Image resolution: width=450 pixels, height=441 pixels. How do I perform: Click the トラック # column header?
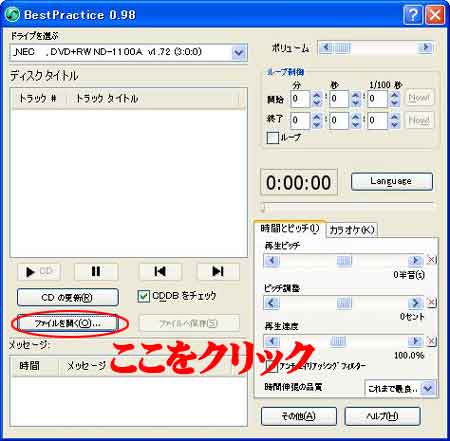(x=39, y=98)
